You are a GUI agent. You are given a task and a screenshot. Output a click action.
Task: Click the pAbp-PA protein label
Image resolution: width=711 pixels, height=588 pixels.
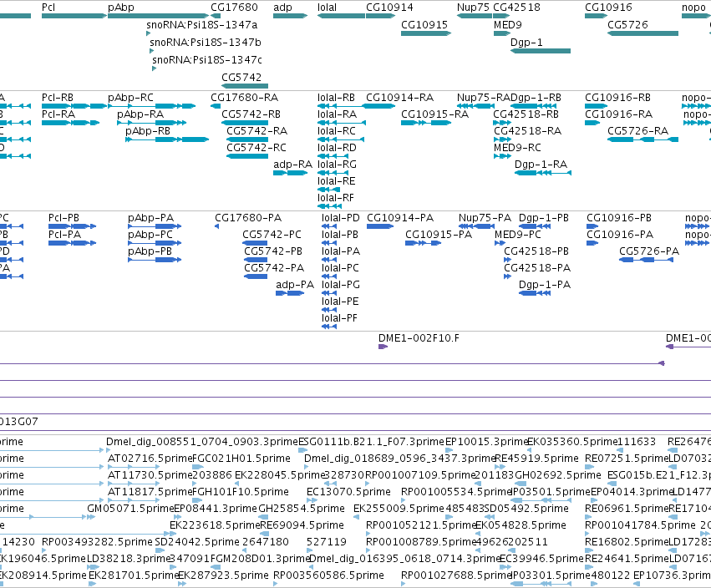(150, 218)
